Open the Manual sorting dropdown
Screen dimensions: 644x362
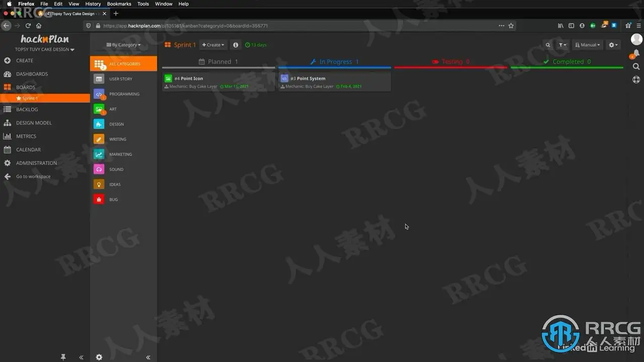588,45
